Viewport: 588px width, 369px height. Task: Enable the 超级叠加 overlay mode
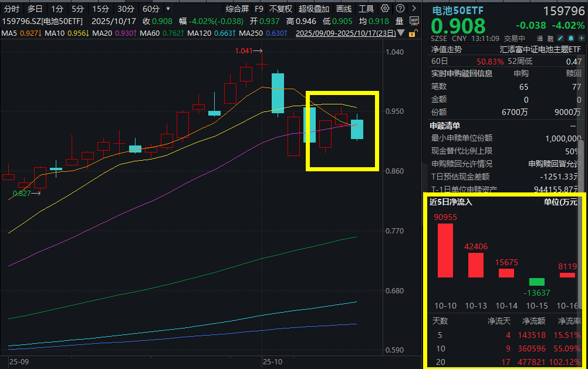coord(313,9)
